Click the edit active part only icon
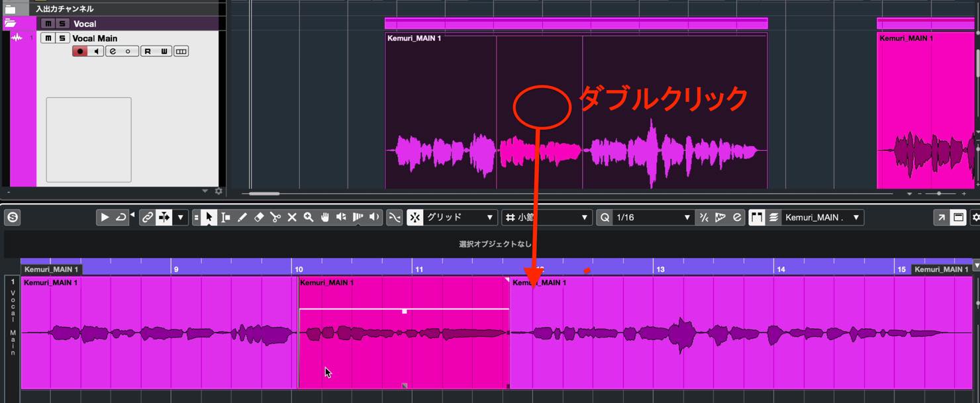 [773, 217]
